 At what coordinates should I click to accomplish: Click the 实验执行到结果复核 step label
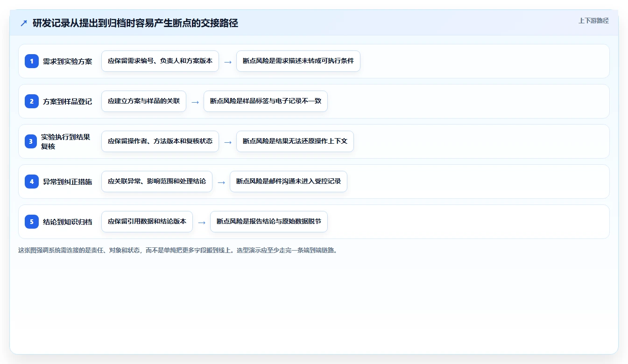(x=66, y=141)
